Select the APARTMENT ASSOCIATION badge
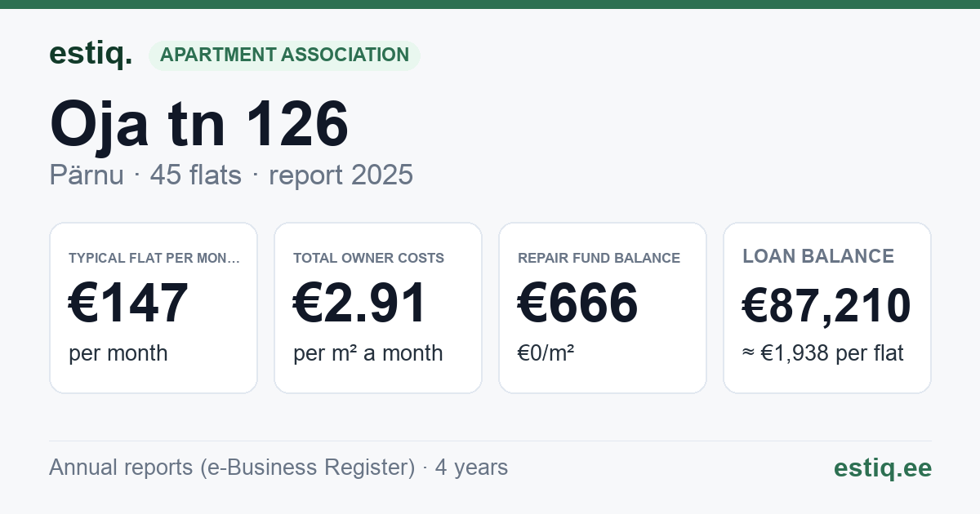980x514 pixels. 284,55
